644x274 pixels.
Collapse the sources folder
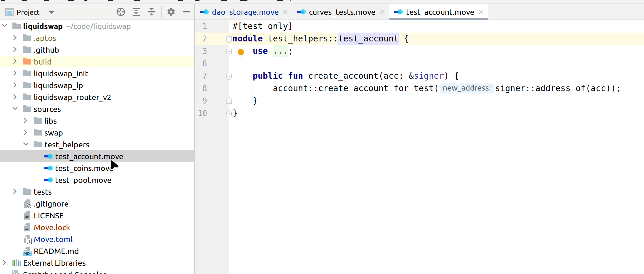[x=15, y=109]
